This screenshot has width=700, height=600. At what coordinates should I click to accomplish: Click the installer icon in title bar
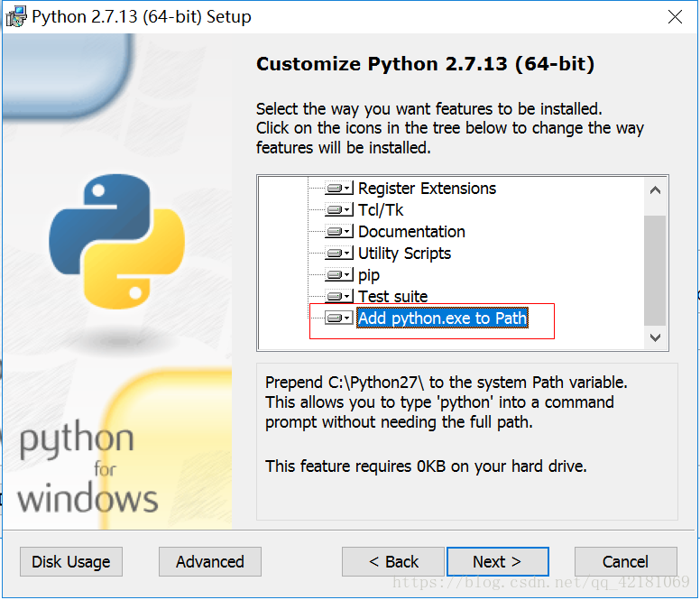click(x=16, y=17)
